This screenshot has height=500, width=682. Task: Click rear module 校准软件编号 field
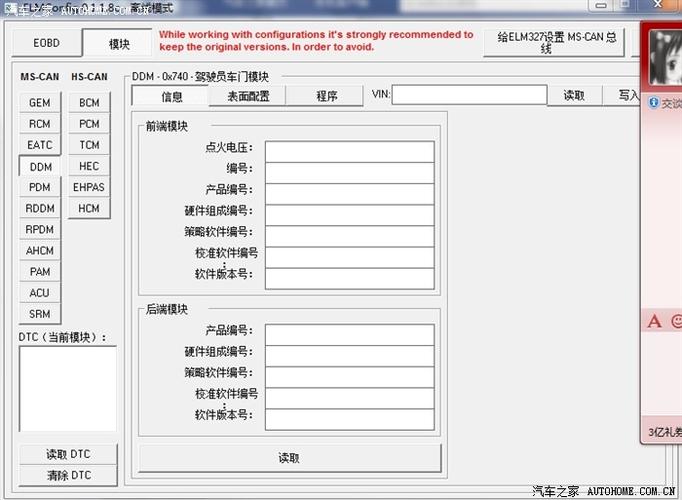click(350, 398)
